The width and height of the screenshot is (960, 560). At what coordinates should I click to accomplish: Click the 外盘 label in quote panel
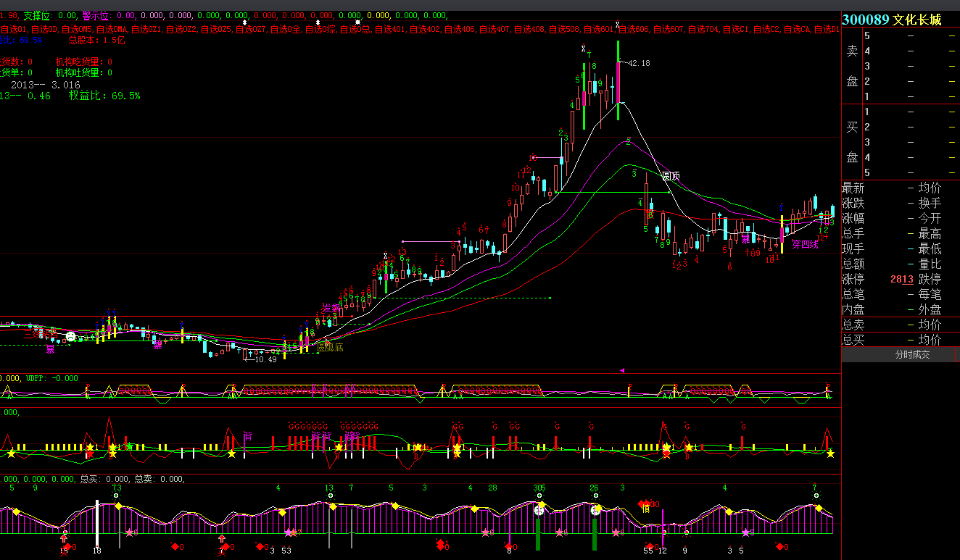click(930, 310)
